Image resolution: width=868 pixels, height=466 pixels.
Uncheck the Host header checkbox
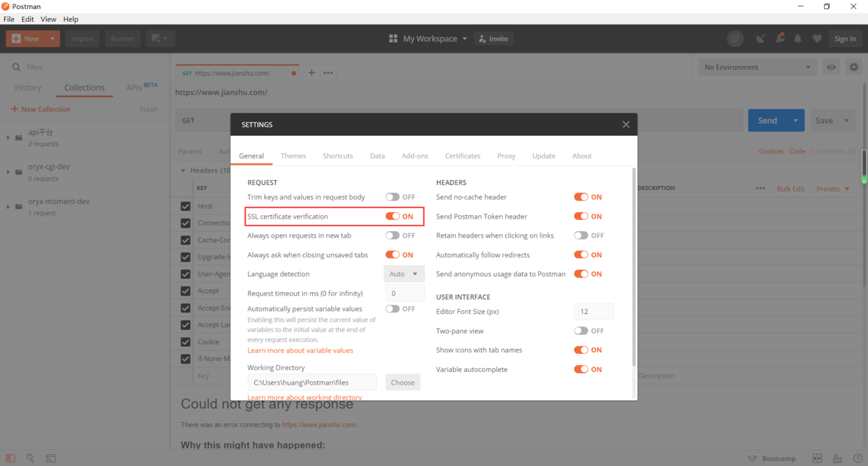pyautogui.click(x=185, y=206)
